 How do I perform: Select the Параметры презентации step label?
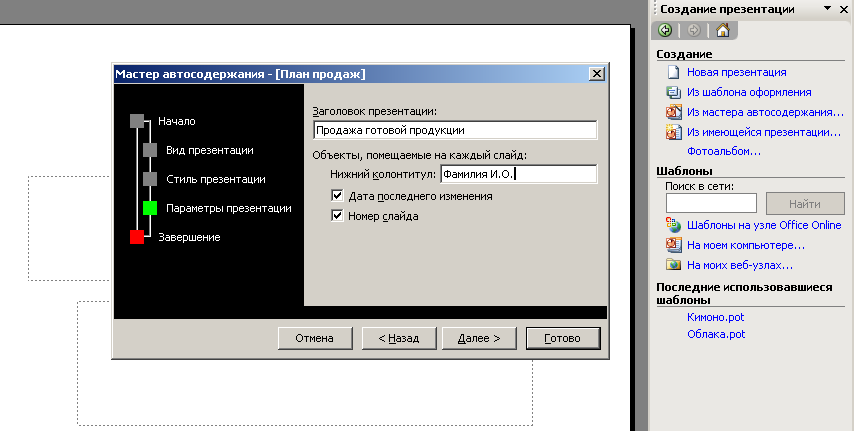229,208
